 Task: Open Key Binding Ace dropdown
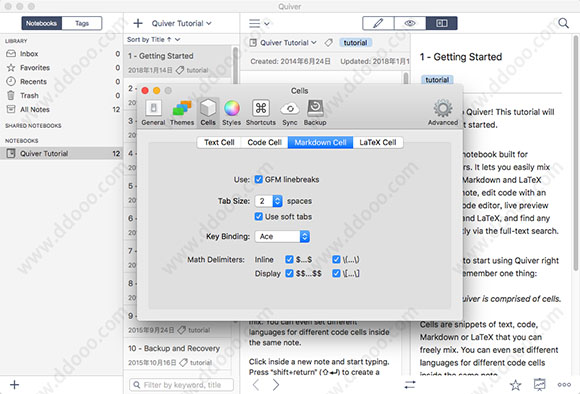point(282,236)
